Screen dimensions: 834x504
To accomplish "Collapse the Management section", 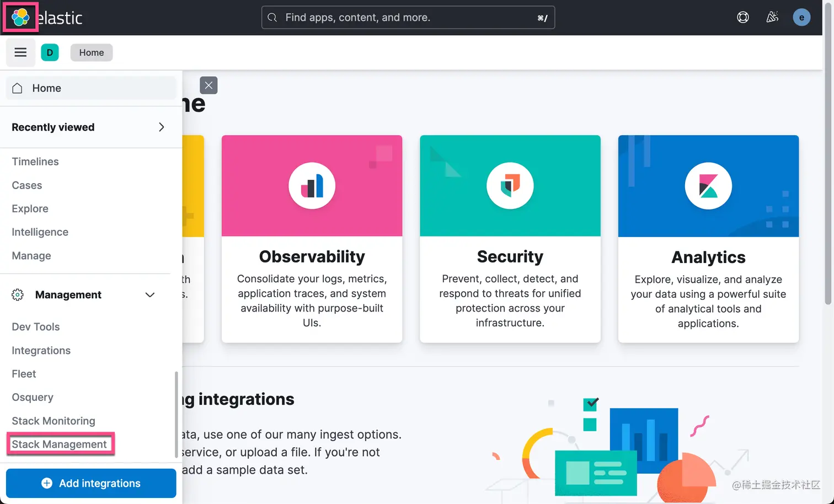I will coord(149,294).
